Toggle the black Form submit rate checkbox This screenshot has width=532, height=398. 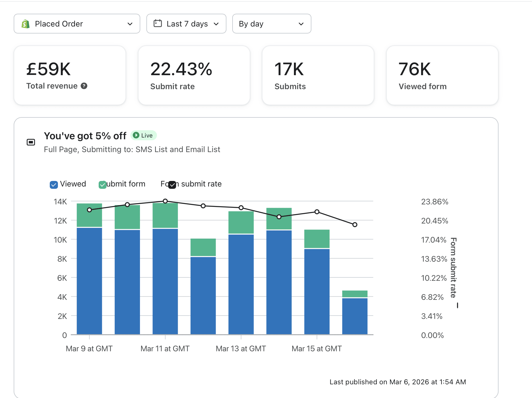tap(172, 185)
